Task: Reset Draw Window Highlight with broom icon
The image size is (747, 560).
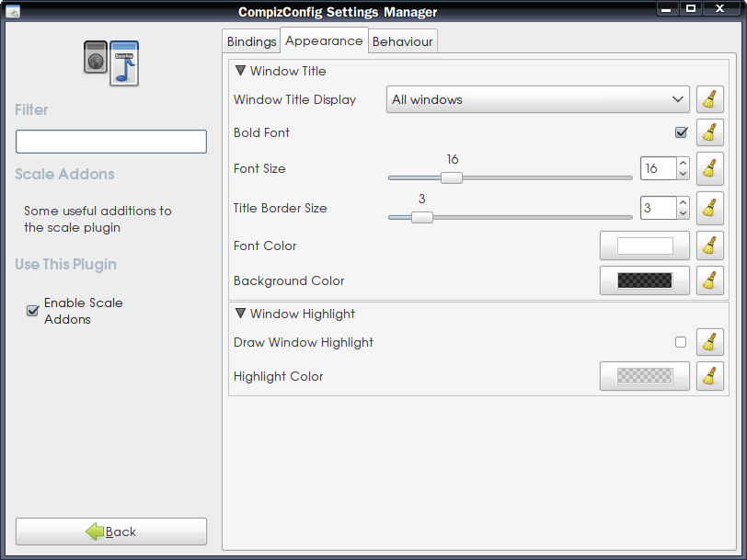Action: (710, 342)
